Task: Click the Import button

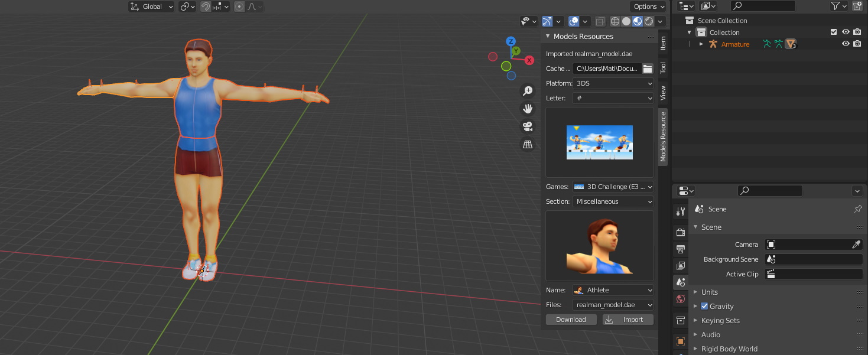Action: click(x=628, y=319)
